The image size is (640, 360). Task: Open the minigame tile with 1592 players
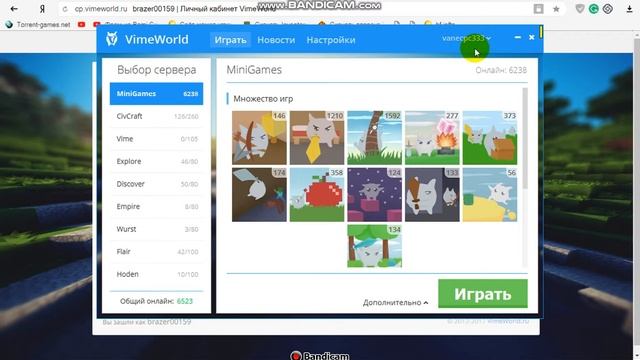[374, 138]
